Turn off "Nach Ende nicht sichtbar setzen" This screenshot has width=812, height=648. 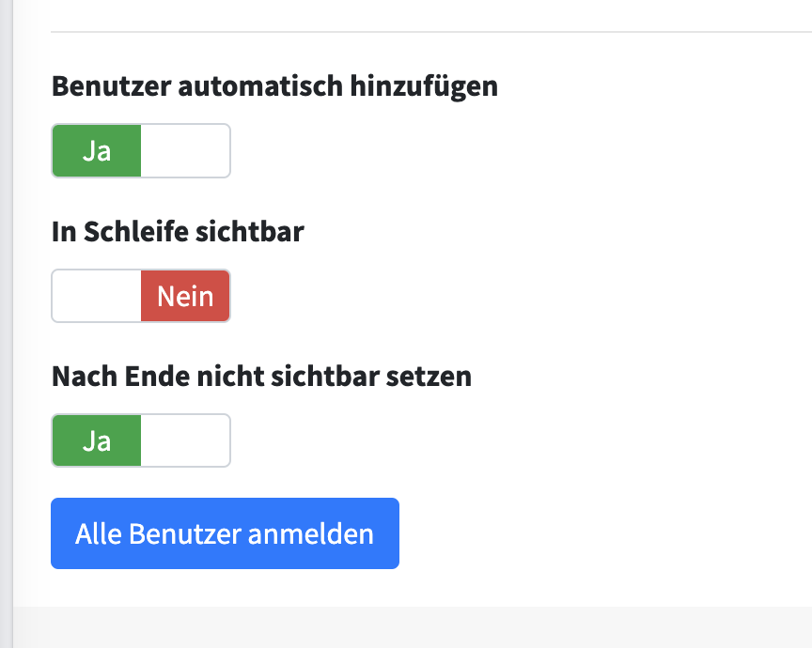(141, 440)
